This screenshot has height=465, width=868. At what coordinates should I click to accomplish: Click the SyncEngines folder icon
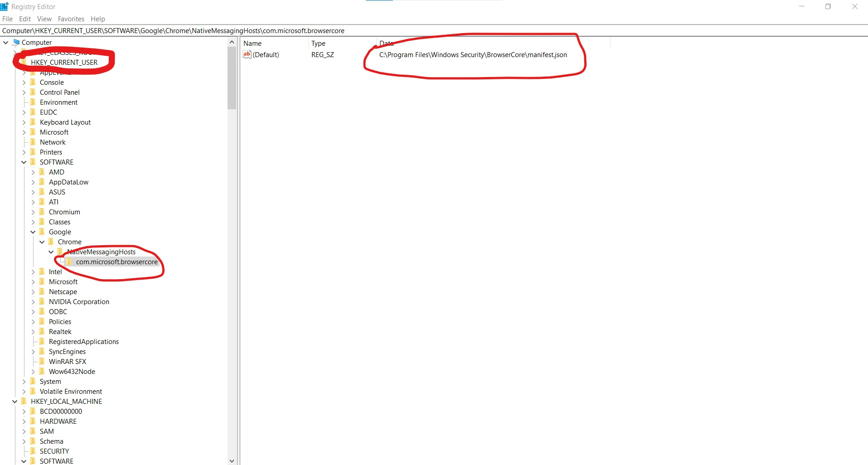42,351
